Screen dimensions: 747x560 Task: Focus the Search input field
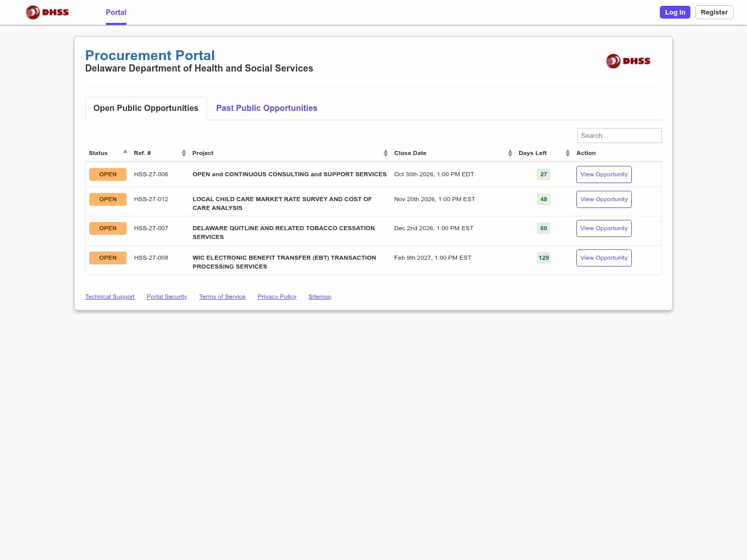(x=619, y=135)
